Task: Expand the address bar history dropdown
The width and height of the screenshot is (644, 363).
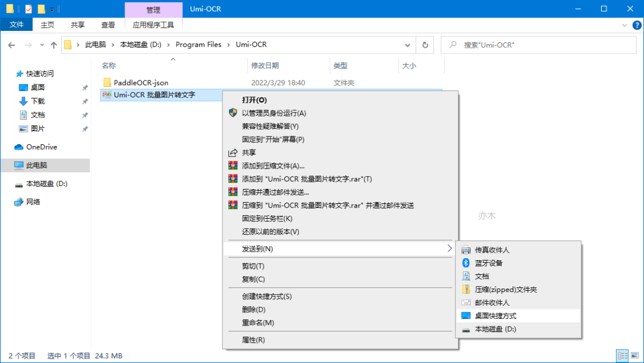Action: click(407, 45)
